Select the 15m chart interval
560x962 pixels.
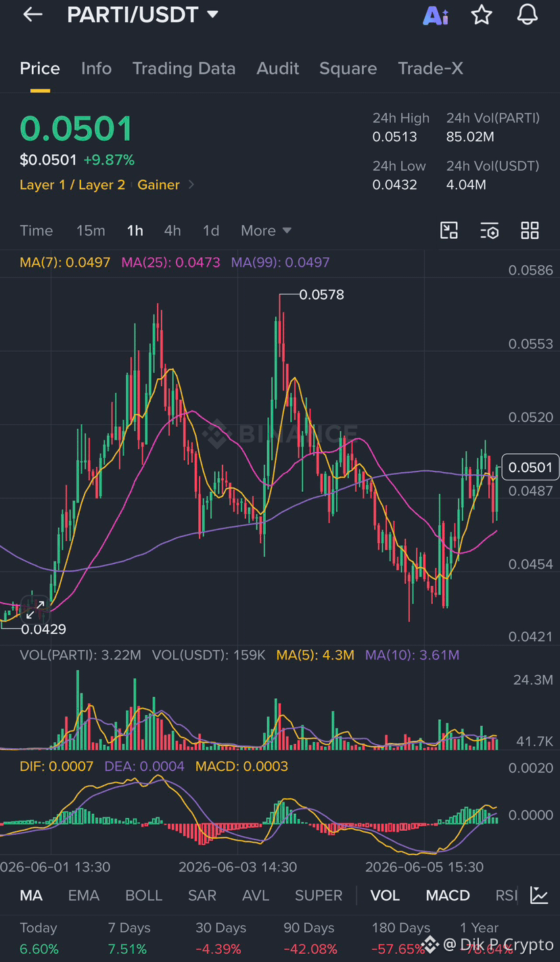click(91, 231)
